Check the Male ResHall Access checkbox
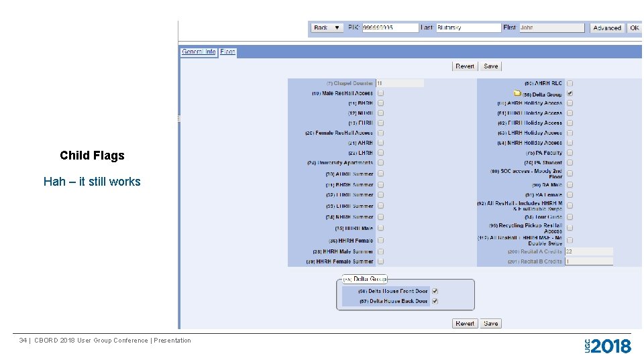644x362 pixels. (381, 93)
